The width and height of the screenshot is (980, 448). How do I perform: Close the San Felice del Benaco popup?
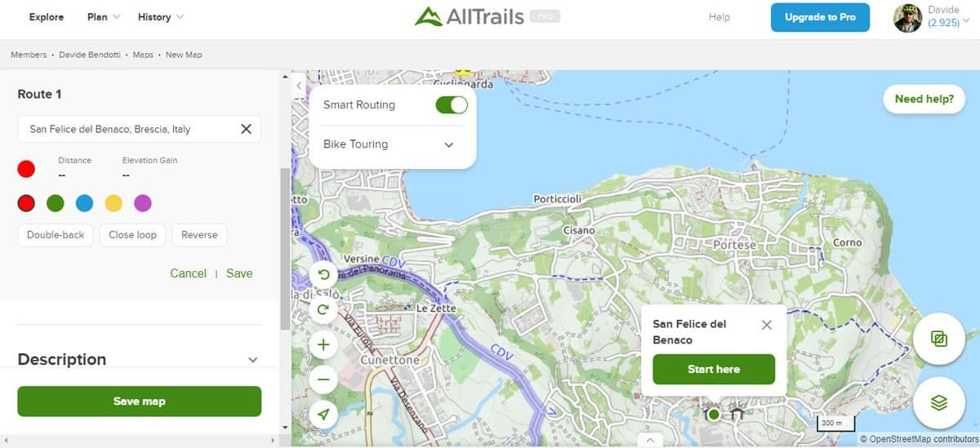point(766,325)
